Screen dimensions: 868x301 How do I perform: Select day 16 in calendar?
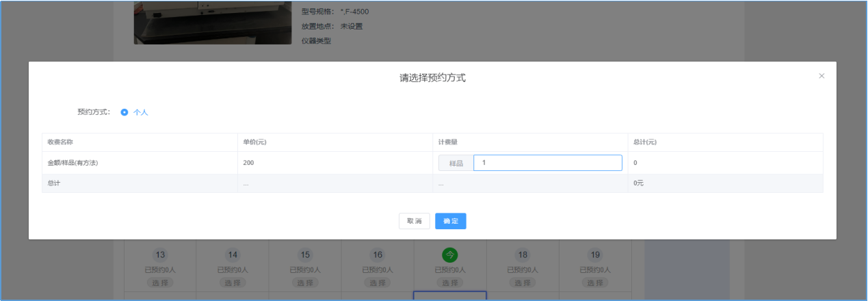point(378,255)
